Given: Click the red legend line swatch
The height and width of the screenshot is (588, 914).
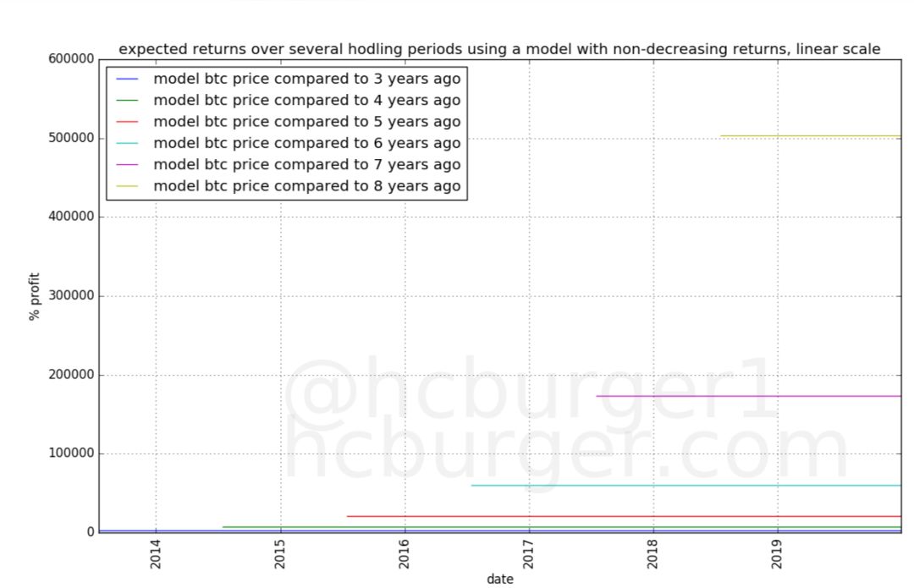Looking at the screenshot, I should coord(127,123).
